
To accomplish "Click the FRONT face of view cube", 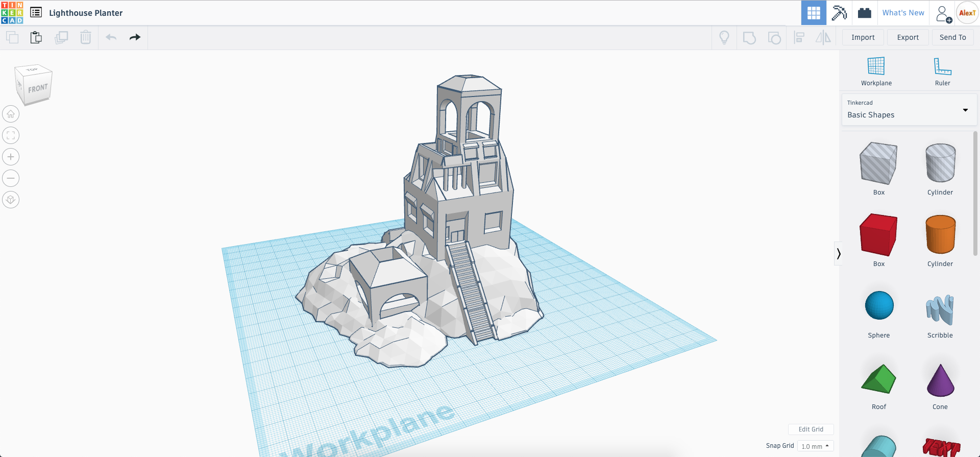I will (x=38, y=89).
